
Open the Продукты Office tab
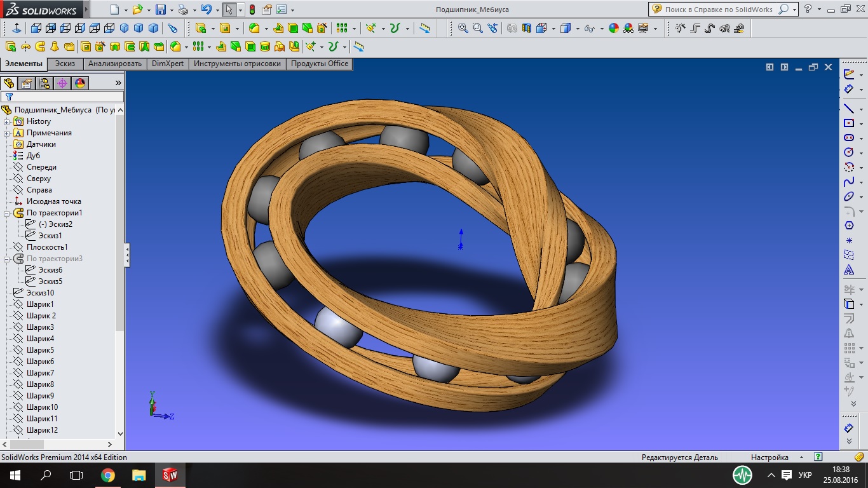[x=320, y=64]
